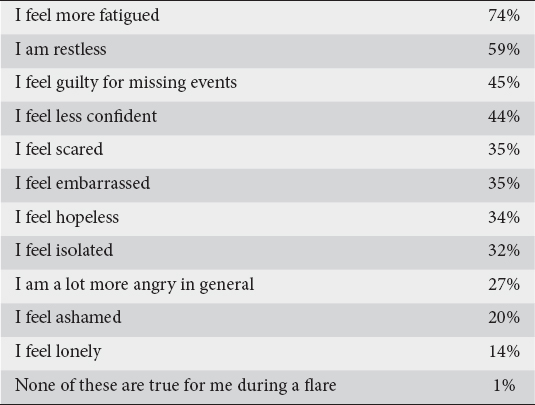
Task: Select the 32% percentage for isolated
Action: click(x=504, y=250)
